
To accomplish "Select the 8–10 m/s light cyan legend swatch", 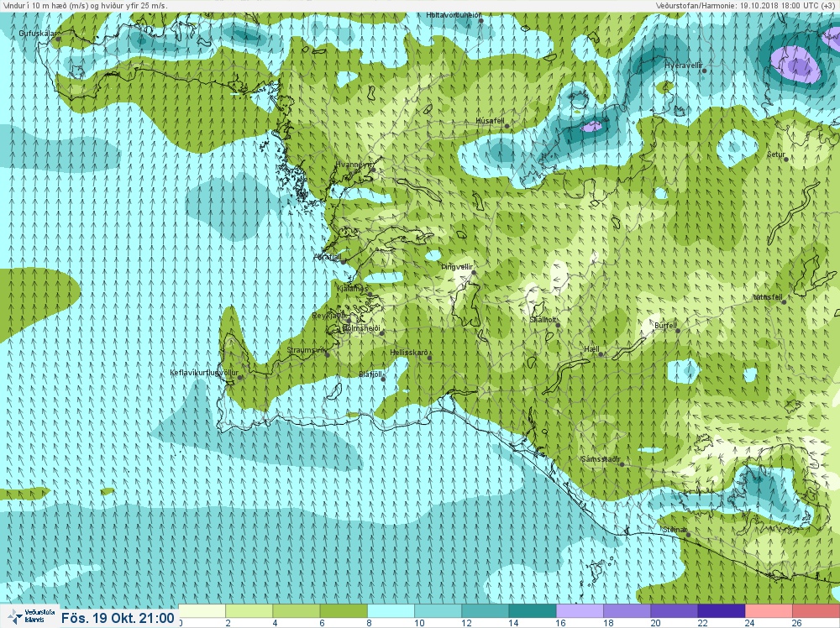I will (391, 611).
